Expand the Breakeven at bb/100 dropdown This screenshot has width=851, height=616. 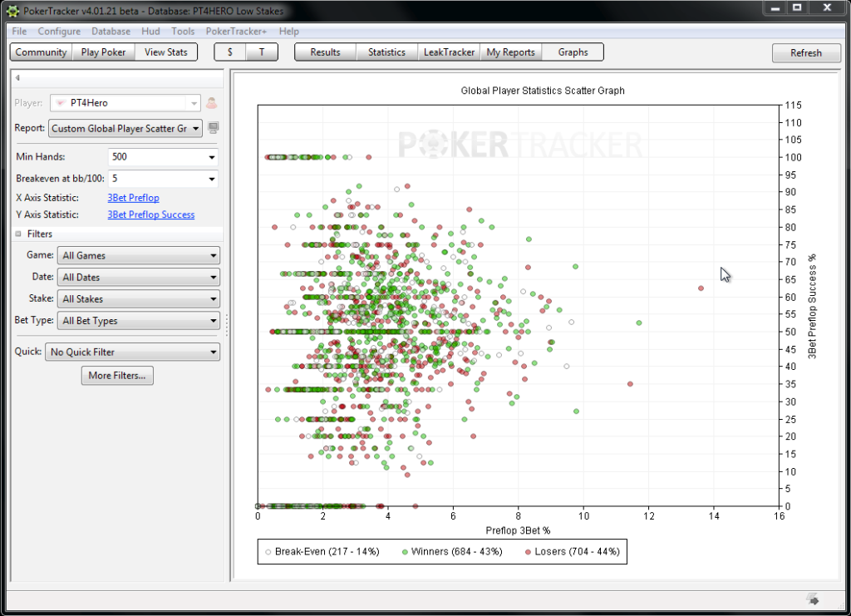click(x=212, y=179)
